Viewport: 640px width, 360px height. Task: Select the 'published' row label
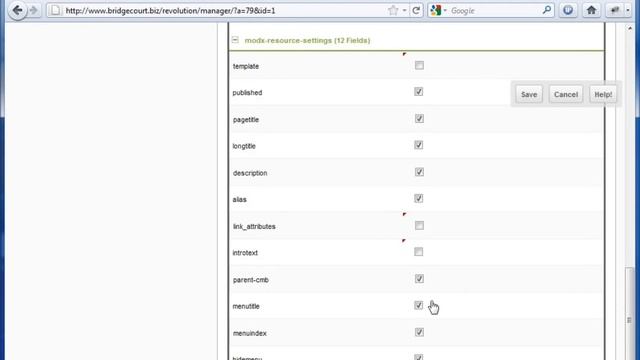coord(247,93)
